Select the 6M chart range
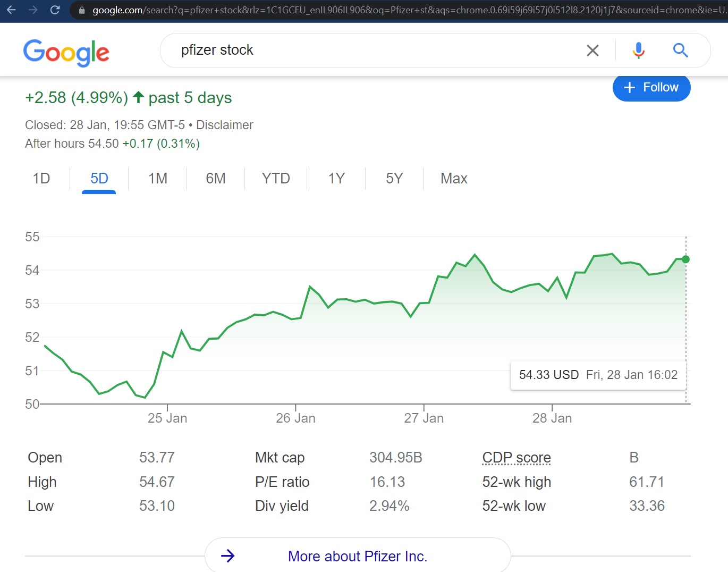 [x=216, y=178]
